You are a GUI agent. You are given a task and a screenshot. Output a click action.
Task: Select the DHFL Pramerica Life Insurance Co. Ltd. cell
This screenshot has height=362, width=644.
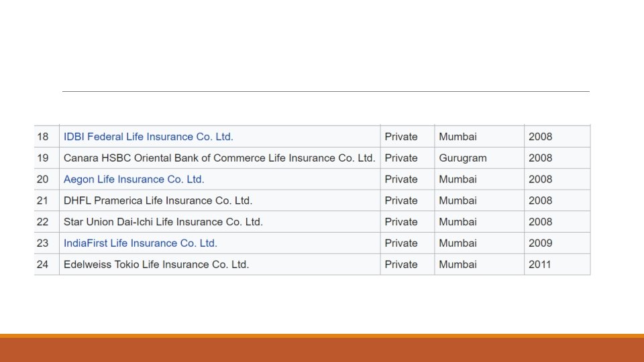(220, 200)
